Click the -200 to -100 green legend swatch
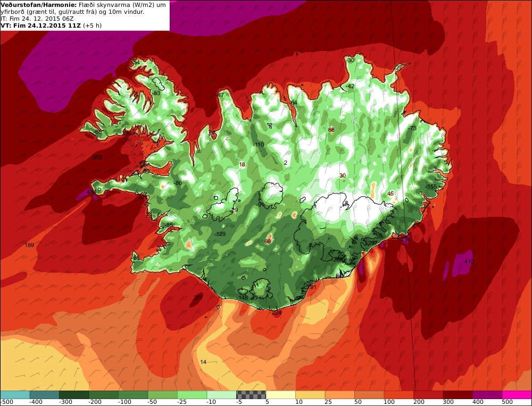Screen dimensions: 532x406 click(x=104, y=395)
